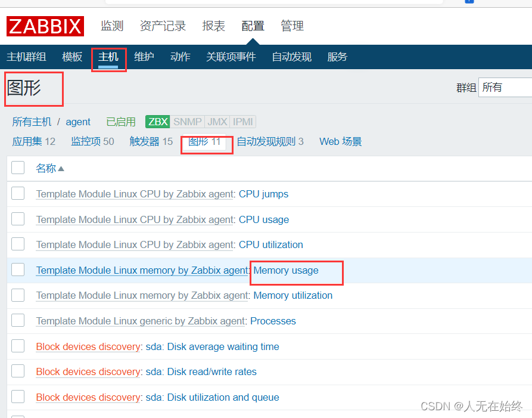532x418 pixels.
Task: Open Web 场景 link
Action: 341,141
